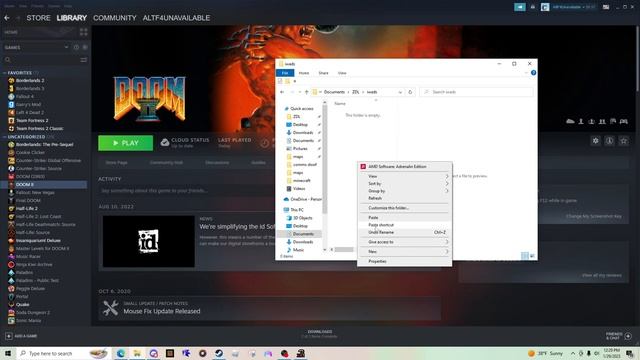
Task: Click Explorer help question mark icon
Action: [x=533, y=73]
